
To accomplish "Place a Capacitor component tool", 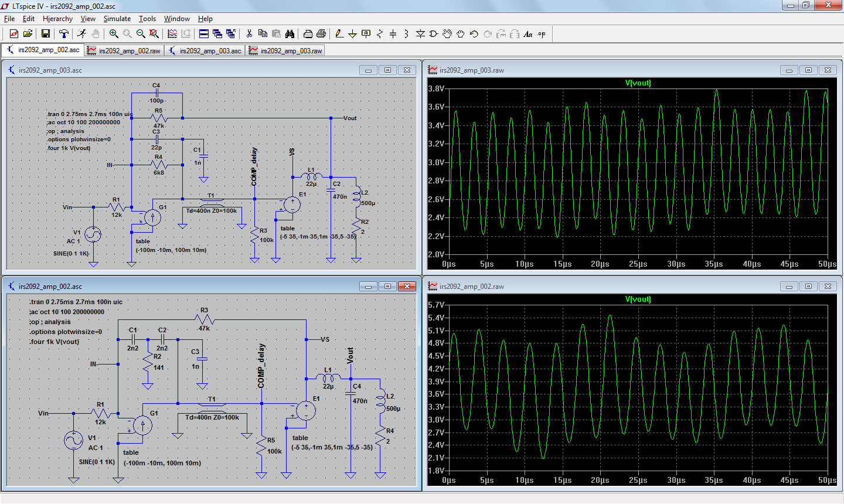I will coord(393,34).
